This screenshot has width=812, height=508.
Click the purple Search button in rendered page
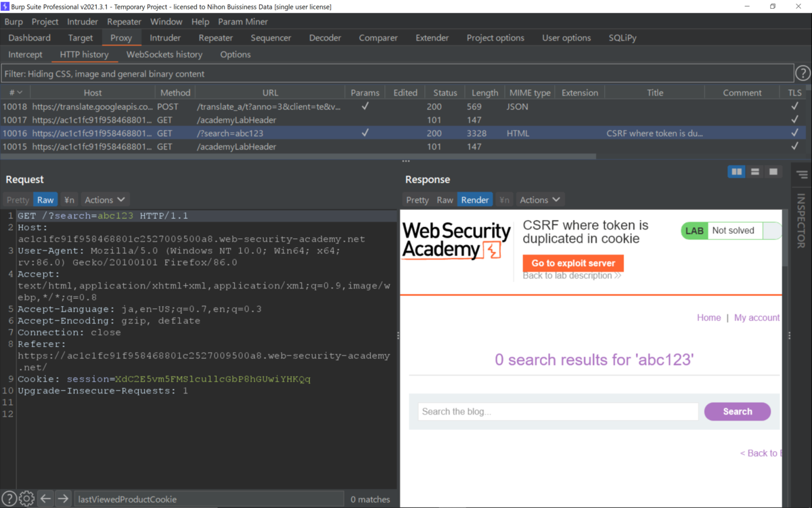738,411
